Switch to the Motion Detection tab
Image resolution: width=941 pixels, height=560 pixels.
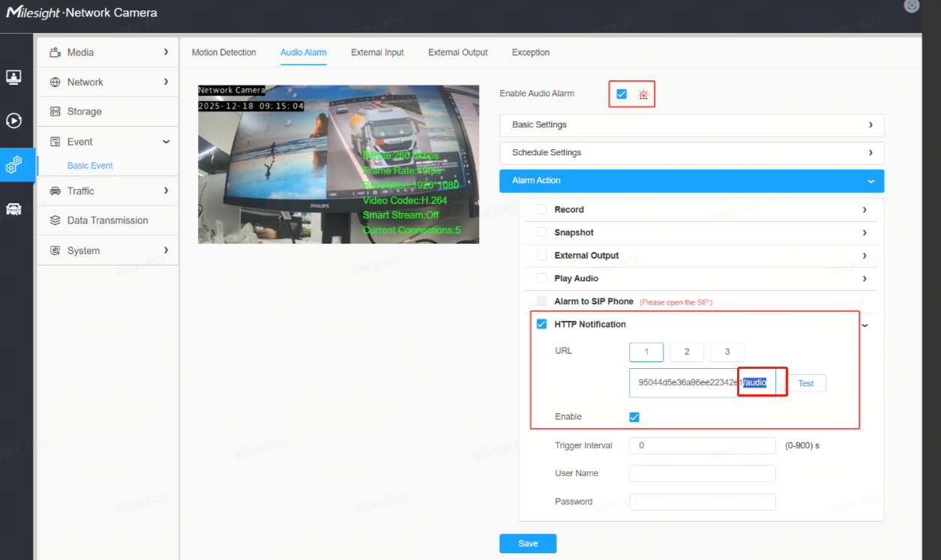click(x=224, y=52)
